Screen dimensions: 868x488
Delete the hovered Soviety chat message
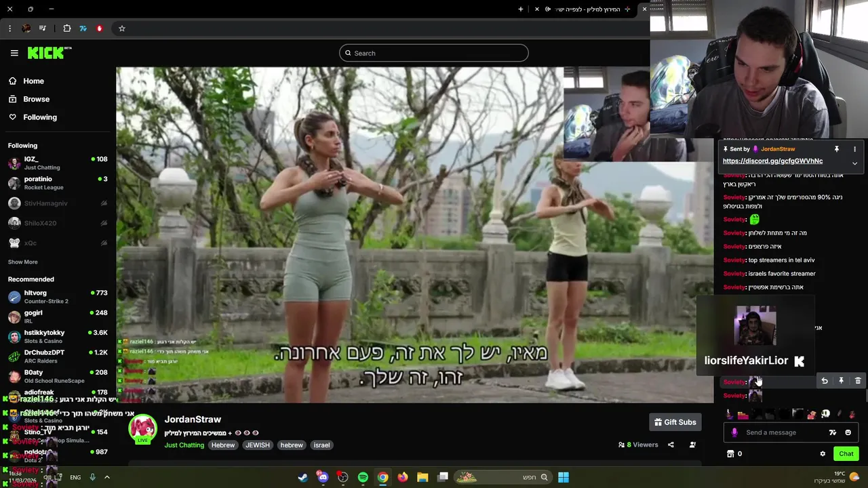(858, 381)
